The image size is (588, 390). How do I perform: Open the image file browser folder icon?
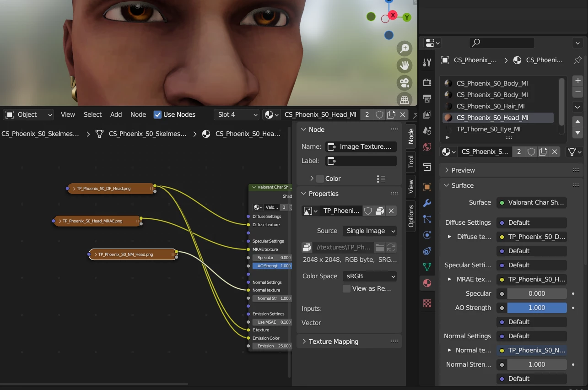(379, 247)
